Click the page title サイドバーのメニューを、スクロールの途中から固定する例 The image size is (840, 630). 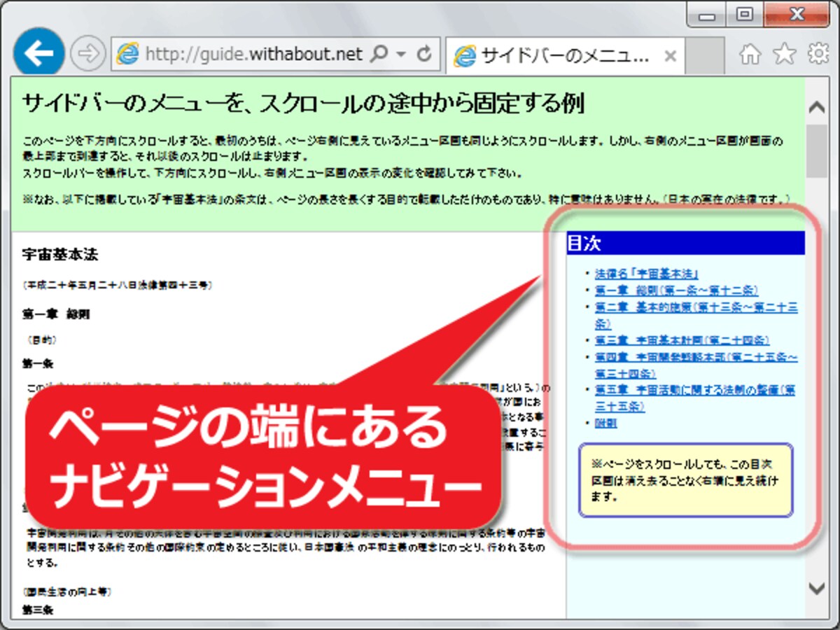pos(303,104)
